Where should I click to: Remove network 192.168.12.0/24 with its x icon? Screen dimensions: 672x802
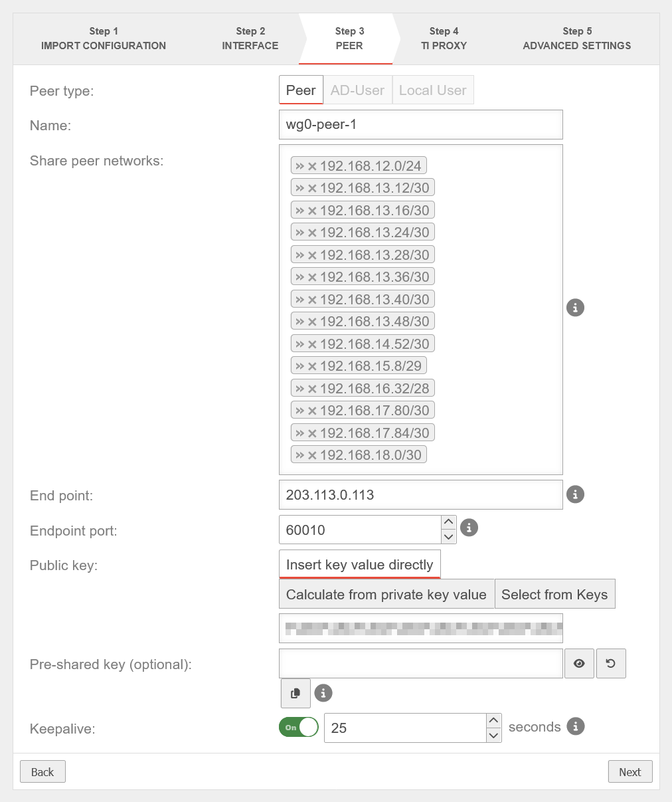pyautogui.click(x=312, y=166)
